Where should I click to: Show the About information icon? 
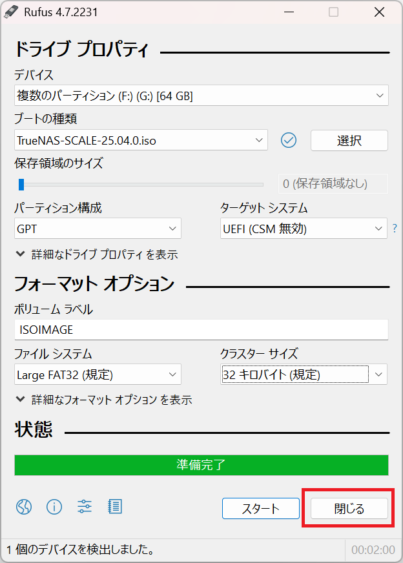(54, 507)
